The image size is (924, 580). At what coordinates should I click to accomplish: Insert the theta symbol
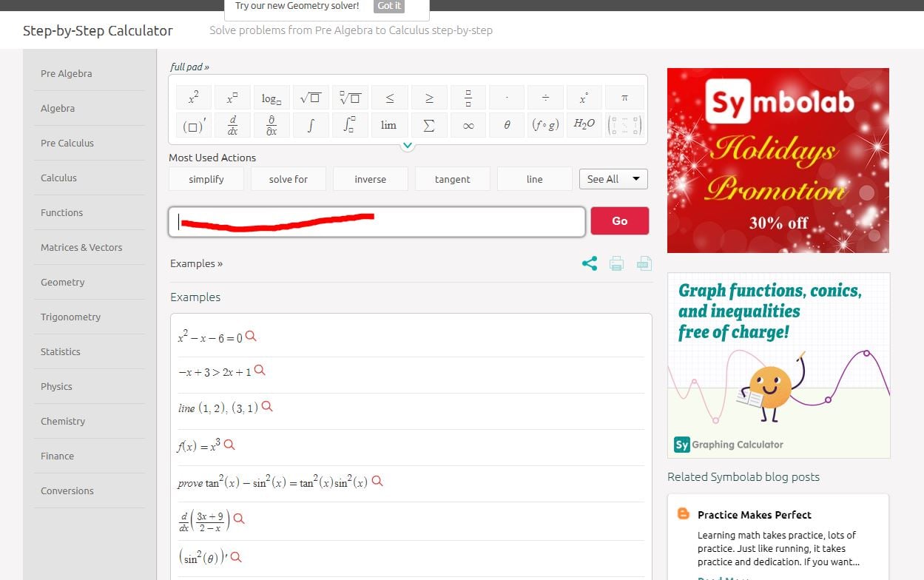(x=507, y=125)
